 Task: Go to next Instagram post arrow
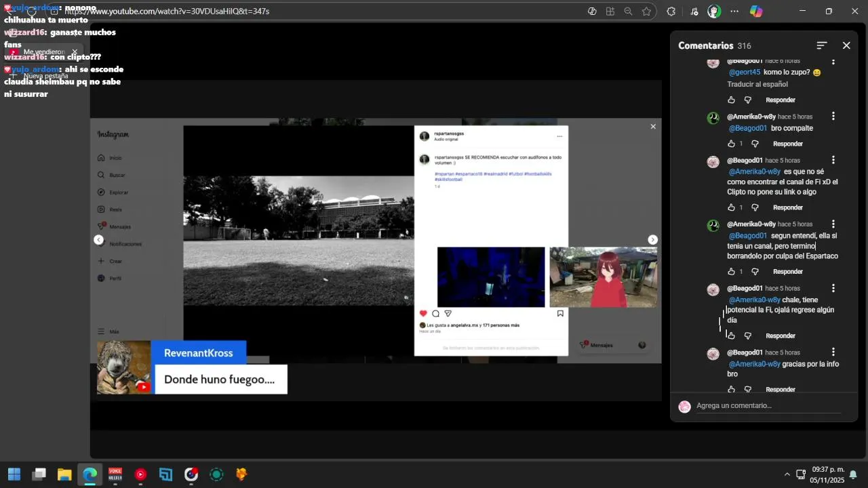[652, 240]
